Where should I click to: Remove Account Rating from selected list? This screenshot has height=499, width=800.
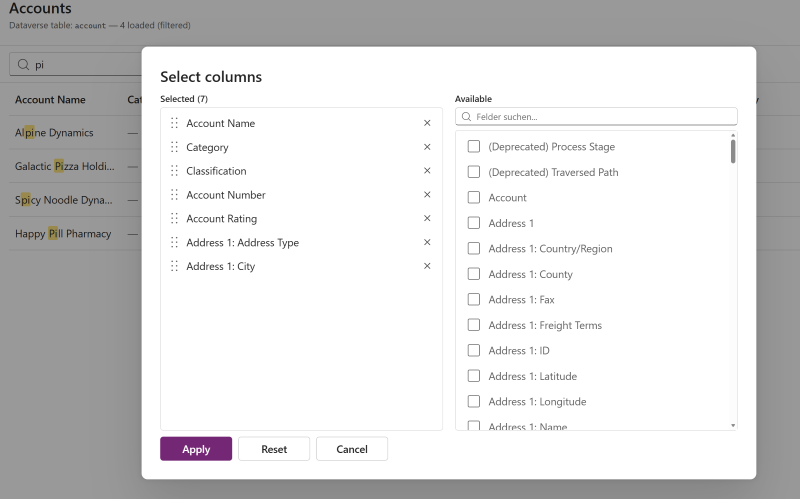click(427, 218)
